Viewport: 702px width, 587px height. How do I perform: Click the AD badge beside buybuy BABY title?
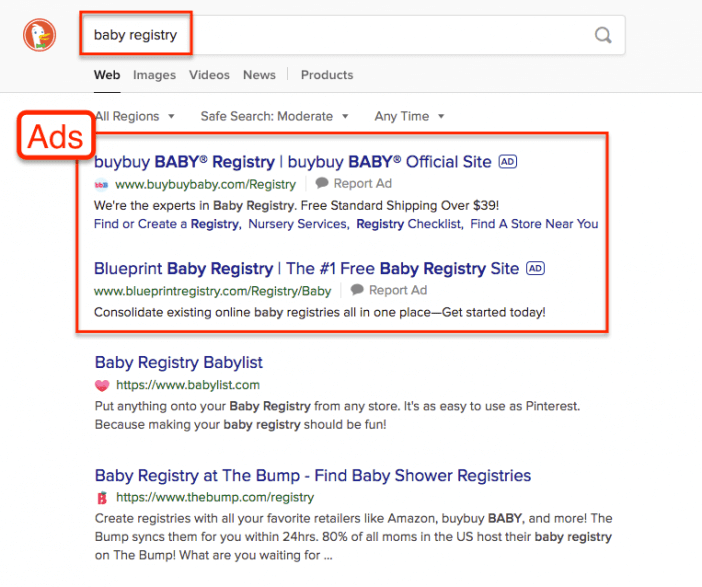[508, 162]
